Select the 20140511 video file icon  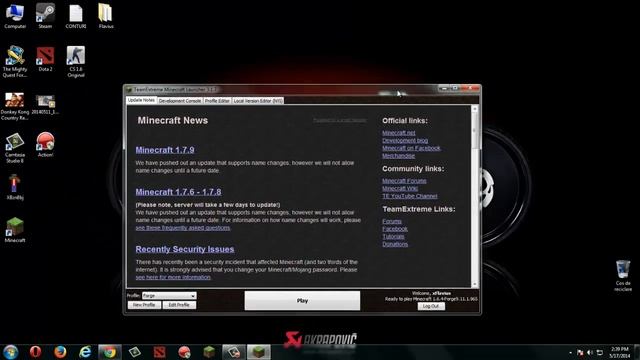pos(45,104)
